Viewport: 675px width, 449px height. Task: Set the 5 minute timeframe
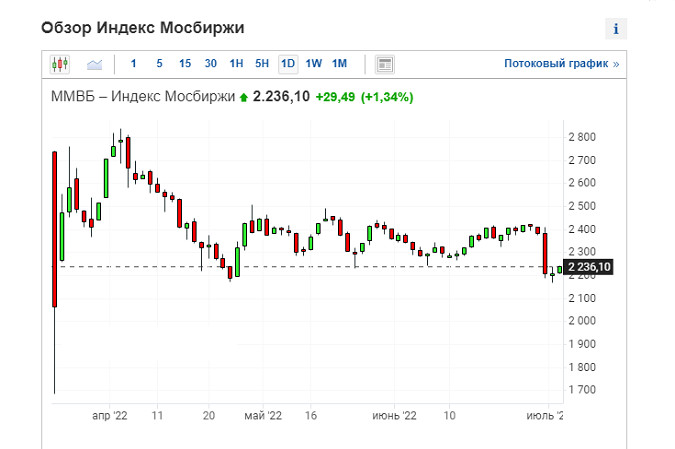click(159, 64)
